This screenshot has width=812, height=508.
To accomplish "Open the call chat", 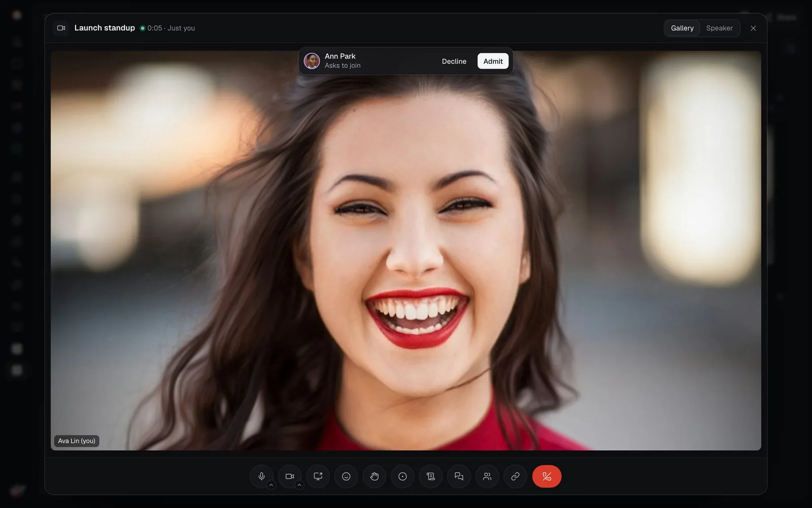I will 459,477.
